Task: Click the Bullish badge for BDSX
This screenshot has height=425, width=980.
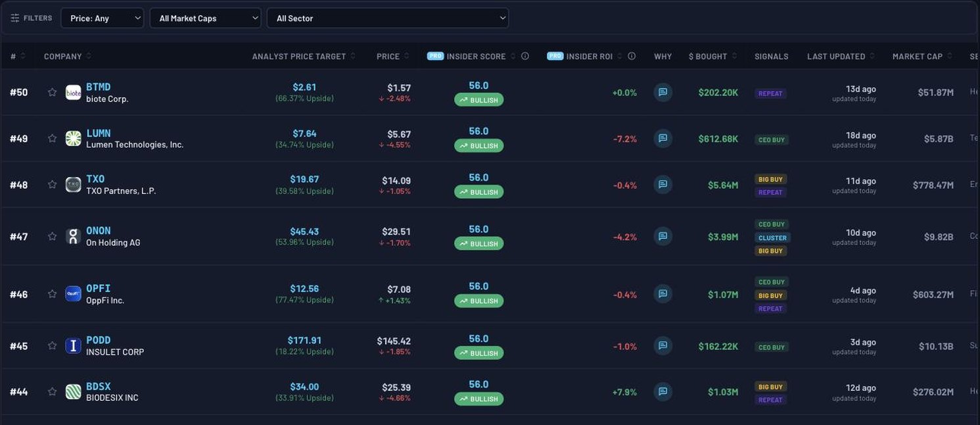Action: click(478, 399)
